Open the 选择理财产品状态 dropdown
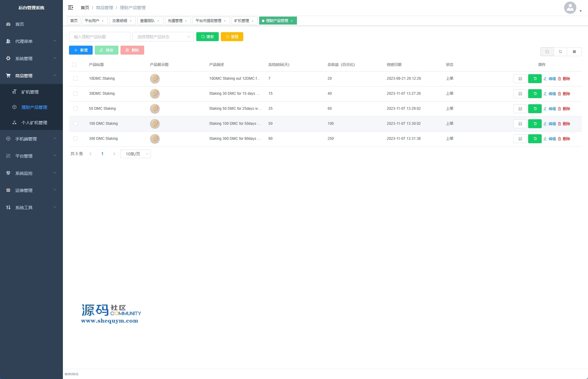This screenshot has height=379, width=588. coord(163,37)
